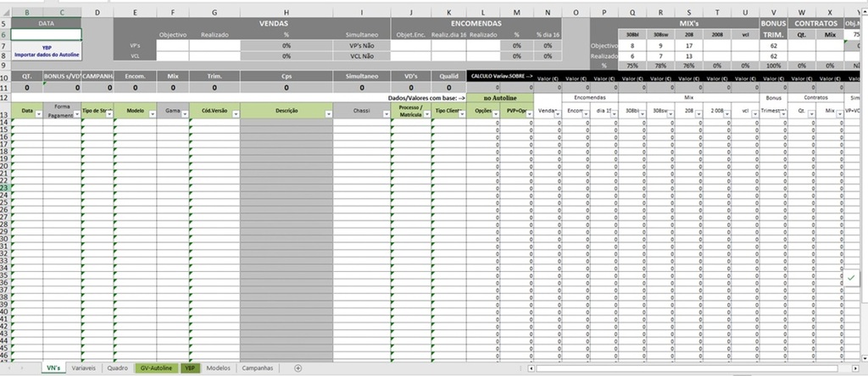This screenshot has height=376, width=868.
Task: Switch to the Variaveis sheet tab
Action: 83,368
